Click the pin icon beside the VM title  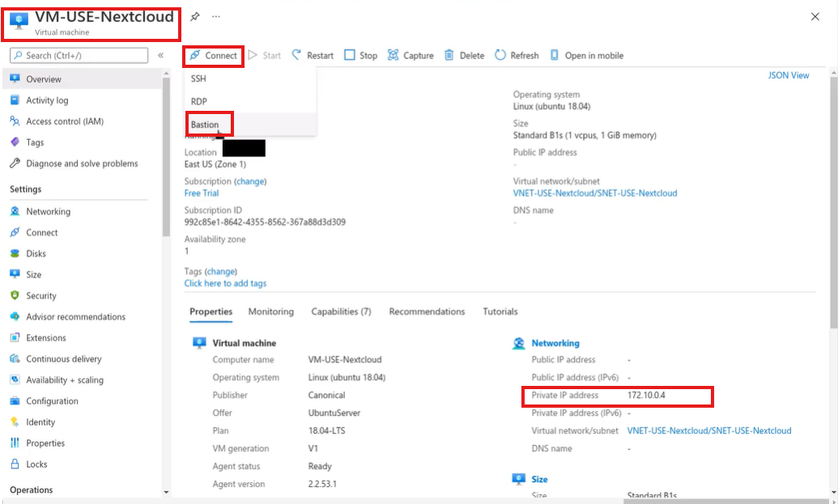pos(195,16)
